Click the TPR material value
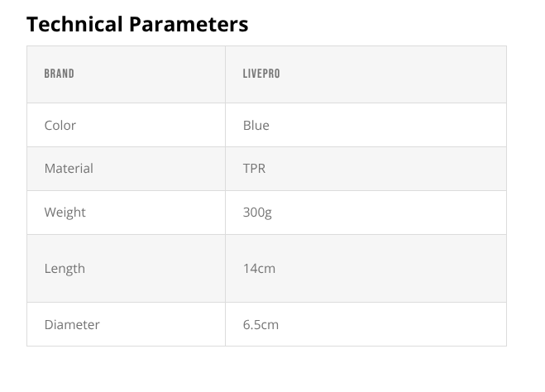The height and width of the screenshot is (392, 545). click(x=255, y=169)
